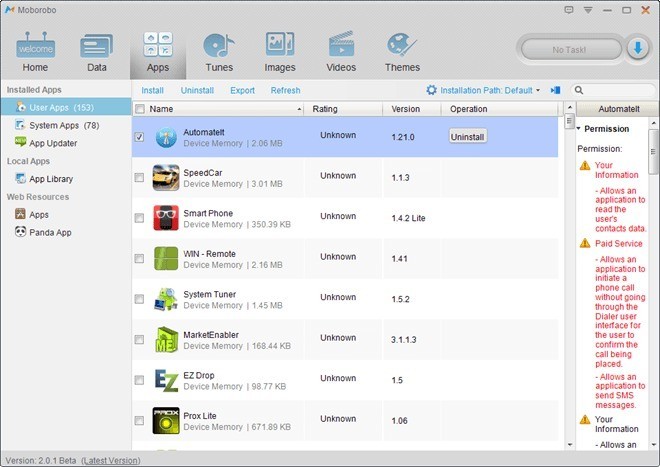The width and height of the screenshot is (660, 467).
Task: Open the Videos clapperboard icon
Action: 341,47
